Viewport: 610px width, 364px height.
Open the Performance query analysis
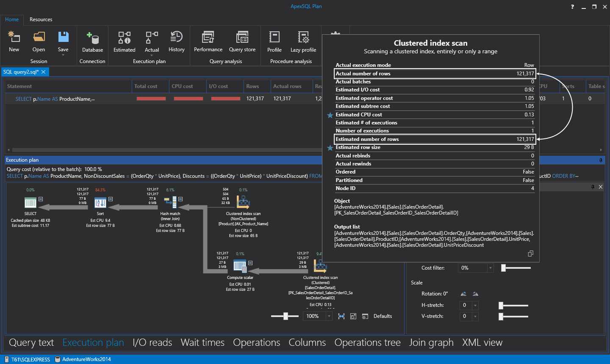coord(208,37)
